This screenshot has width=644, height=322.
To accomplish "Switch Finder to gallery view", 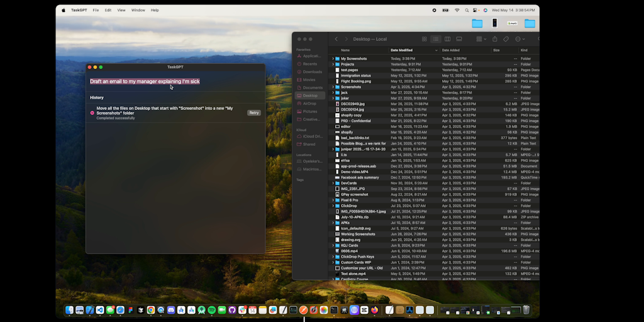I will coord(459,39).
